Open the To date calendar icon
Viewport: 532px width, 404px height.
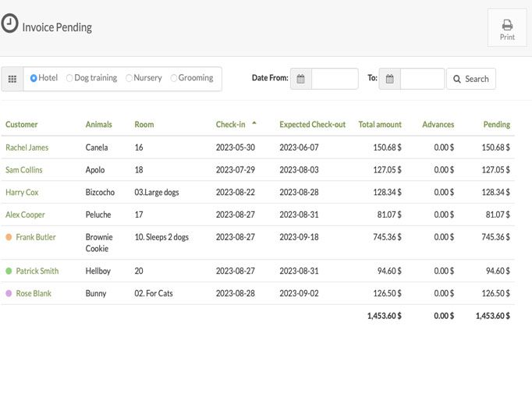(x=389, y=79)
